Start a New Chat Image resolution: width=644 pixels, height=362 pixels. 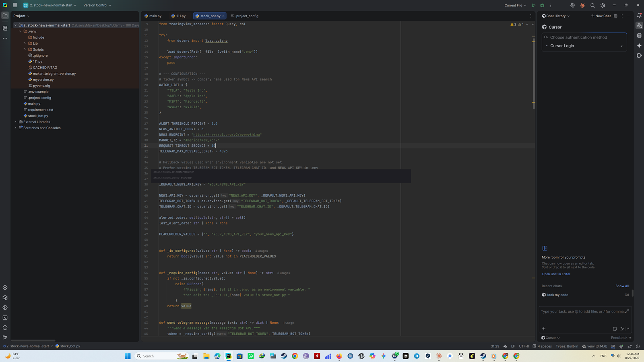[601, 16]
